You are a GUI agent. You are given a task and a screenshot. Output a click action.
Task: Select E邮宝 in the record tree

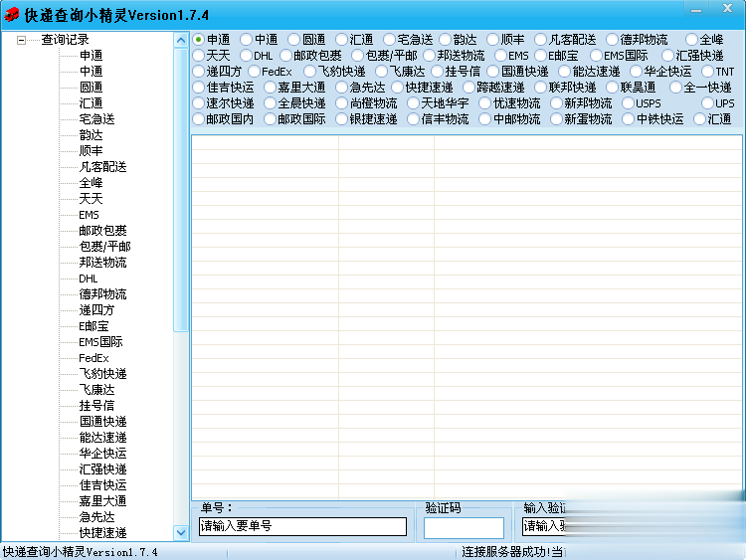point(93,326)
